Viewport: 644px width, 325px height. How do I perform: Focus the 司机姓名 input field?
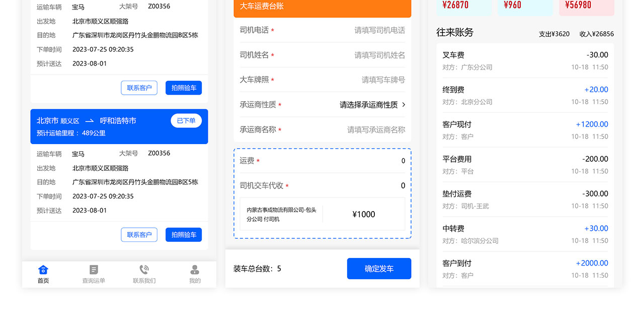point(323,55)
